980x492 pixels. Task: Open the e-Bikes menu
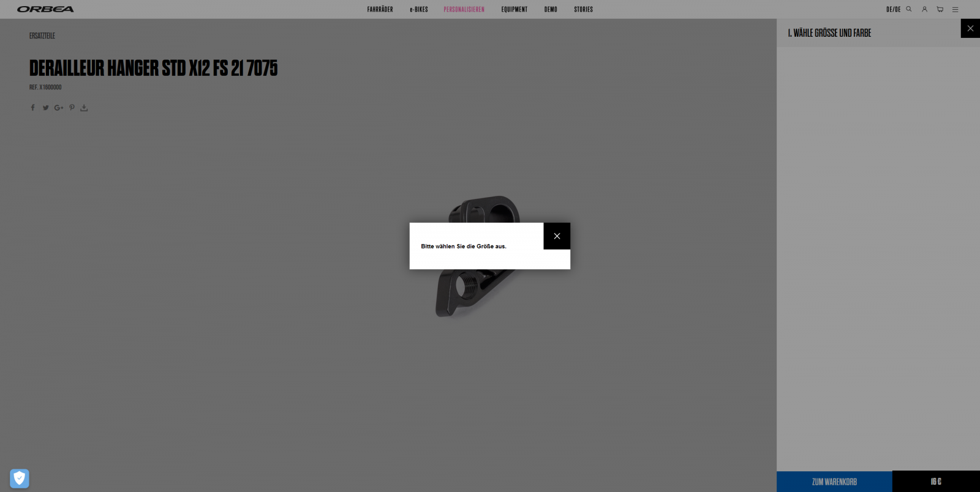419,9
